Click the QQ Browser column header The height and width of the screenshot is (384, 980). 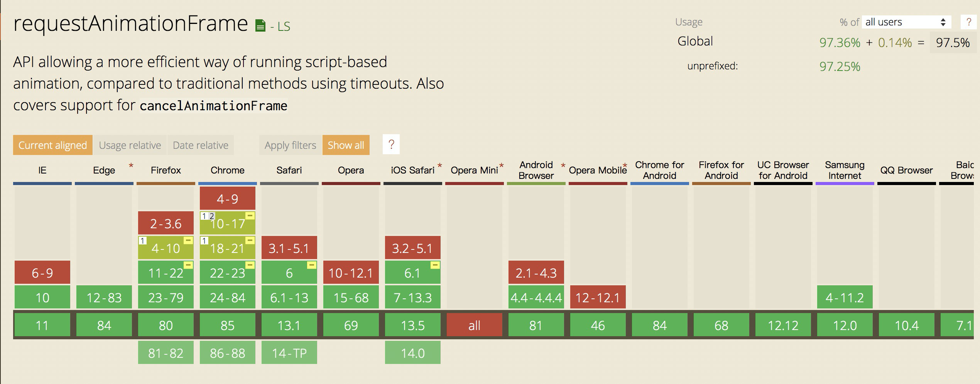907,170
